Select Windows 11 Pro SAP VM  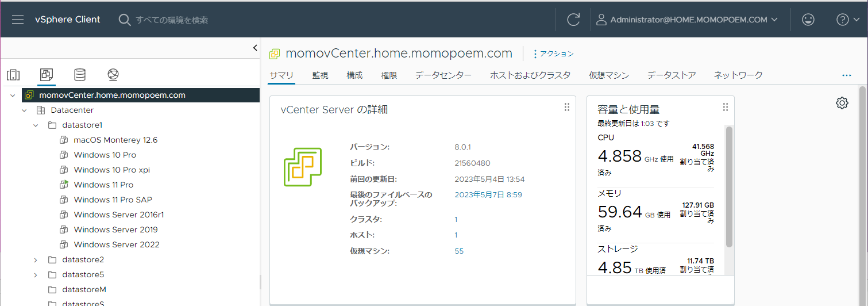[113, 200]
